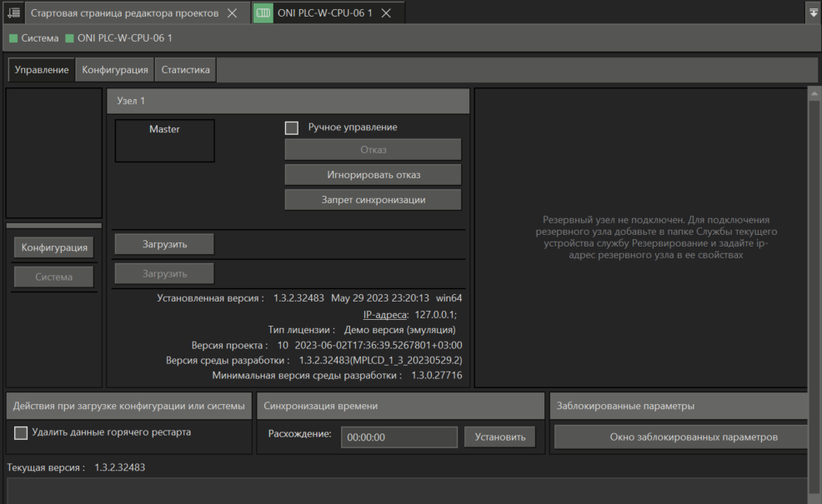822x504 pixels.
Task: Click the Система breadcrumb item
Action: 34,38
